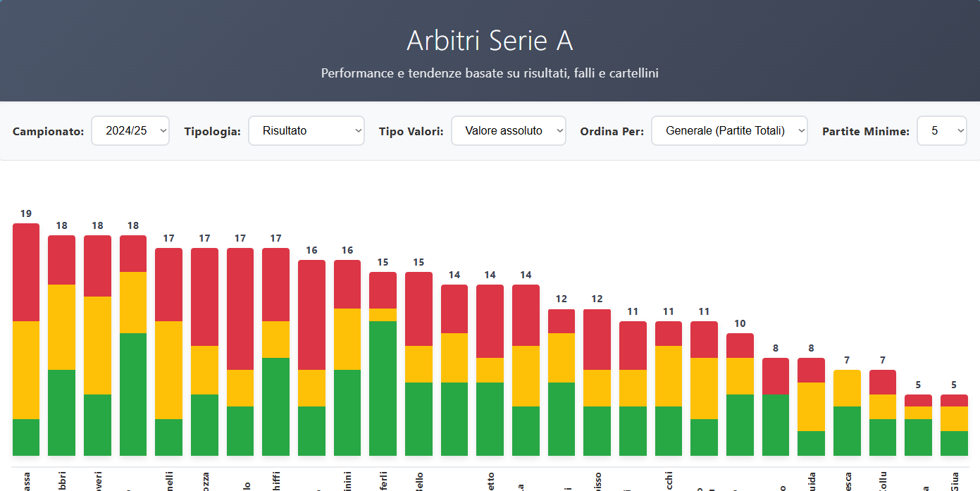The width and height of the screenshot is (980, 491).
Task: Click the green segment of Doveri's bar
Action: (x=97, y=423)
